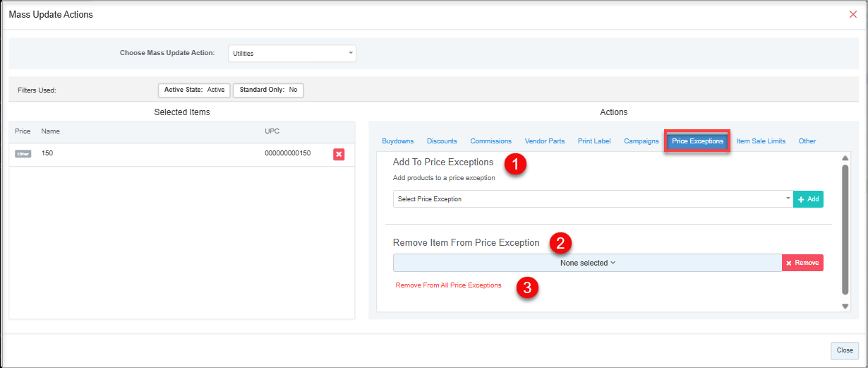
Task: Open the Item Sale Limits tab
Action: click(x=761, y=141)
